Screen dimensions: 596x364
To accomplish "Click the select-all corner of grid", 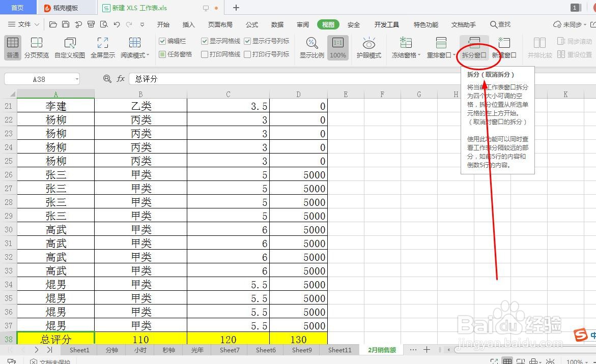I will 9,94.
